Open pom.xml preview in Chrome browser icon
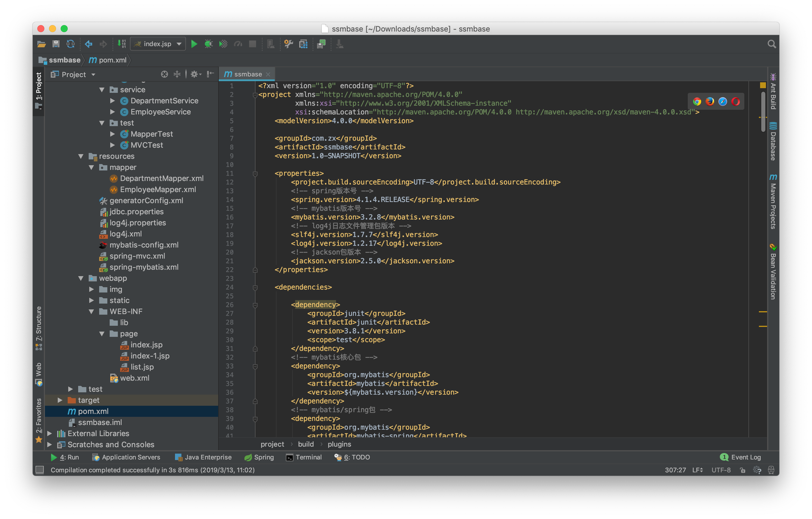Viewport: 812px width, 519px height. click(x=697, y=102)
